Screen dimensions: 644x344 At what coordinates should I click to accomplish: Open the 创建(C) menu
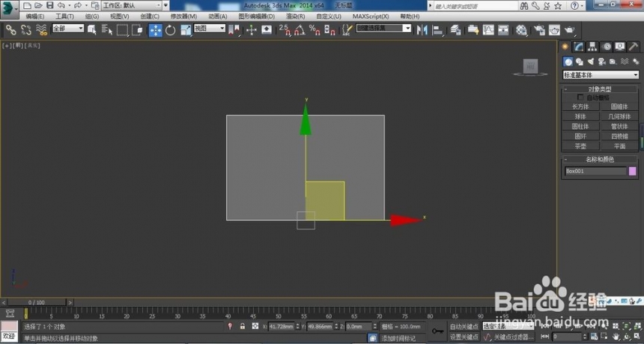click(150, 16)
